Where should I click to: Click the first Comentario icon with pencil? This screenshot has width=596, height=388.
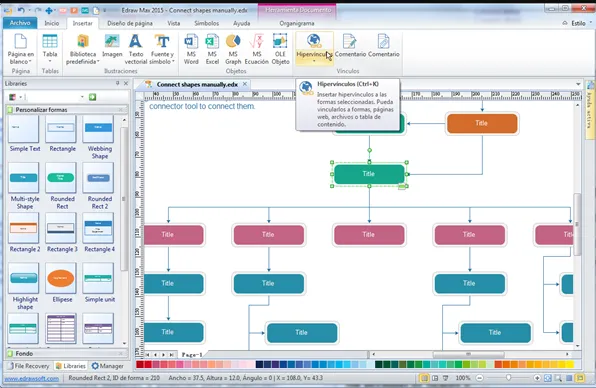click(x=350, y=46)
